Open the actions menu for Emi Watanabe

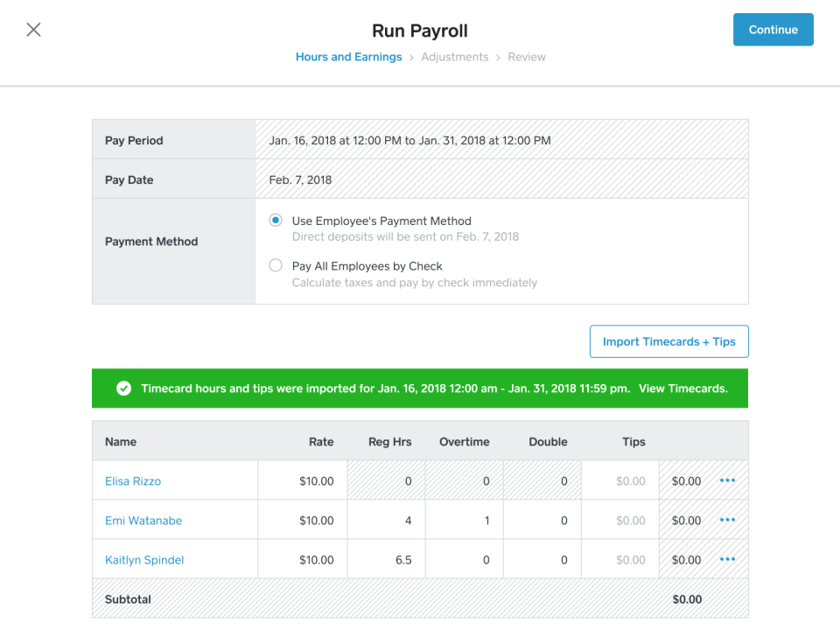point(727,520)
